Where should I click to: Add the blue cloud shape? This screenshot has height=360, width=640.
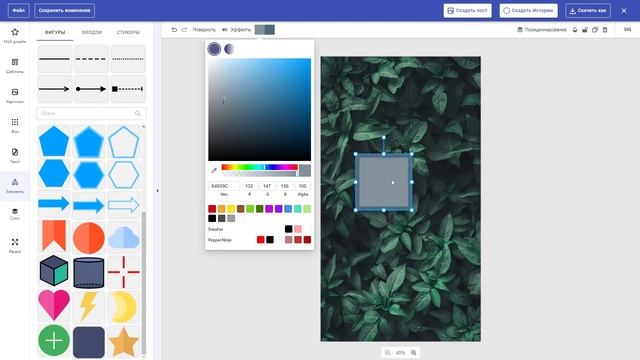pos(124,238)
